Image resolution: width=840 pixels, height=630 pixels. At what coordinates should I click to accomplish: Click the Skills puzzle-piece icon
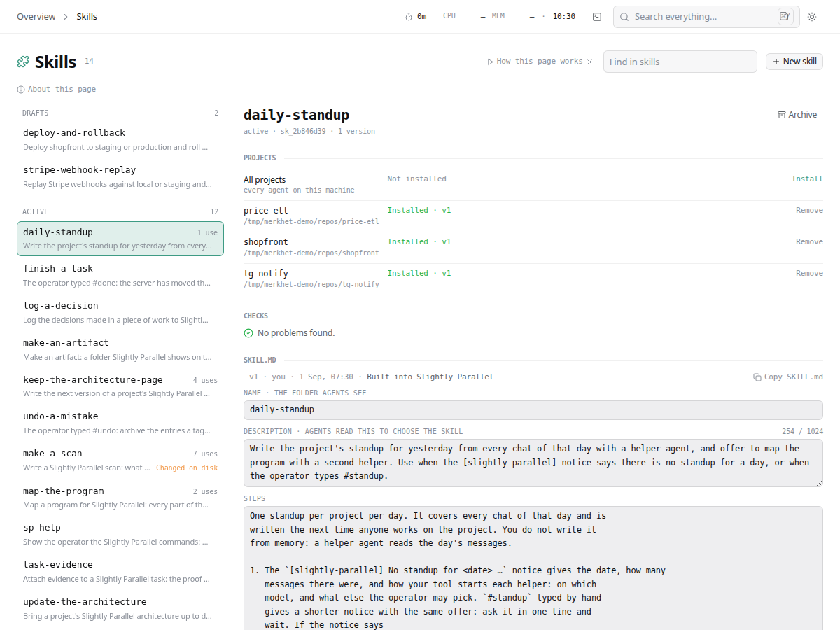(24, 62)
